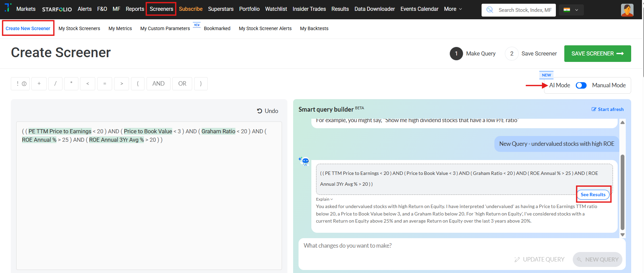The height and width of the screenshot is (273, 644).
Task: Click the search magnifier icon
Action: 490,10
